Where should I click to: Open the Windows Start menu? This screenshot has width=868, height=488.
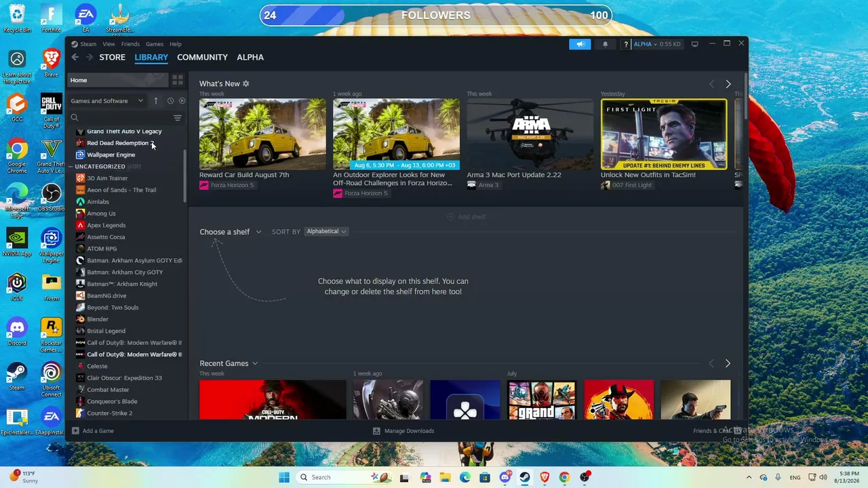pos(283,477)
